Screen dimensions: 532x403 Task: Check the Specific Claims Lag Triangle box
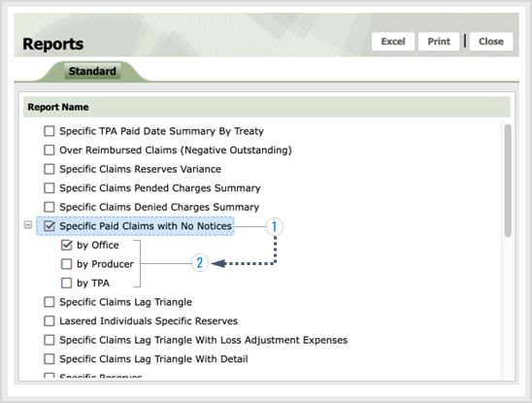pos(50,302)
